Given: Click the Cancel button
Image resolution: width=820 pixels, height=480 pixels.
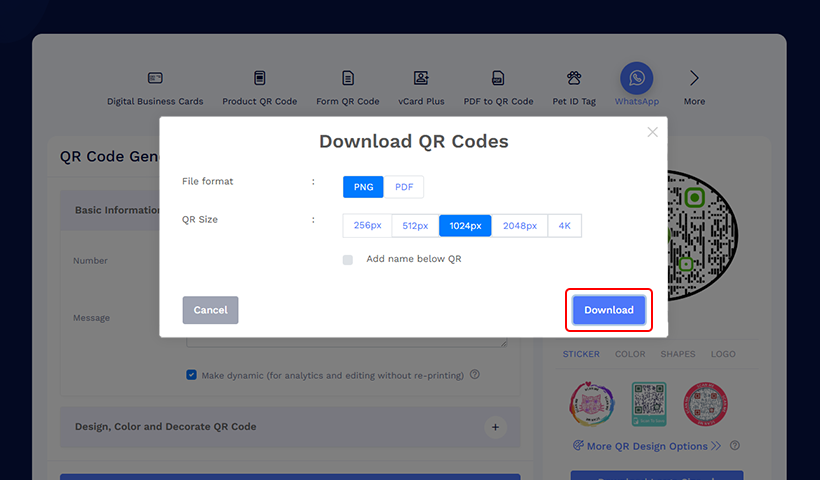Looking at the screenshot, I should pos(210,310).
